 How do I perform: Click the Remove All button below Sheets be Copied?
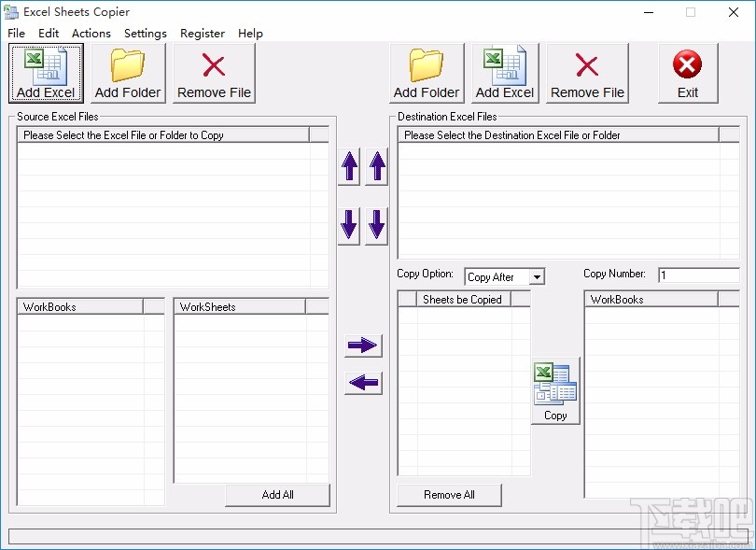click(449, 496)
